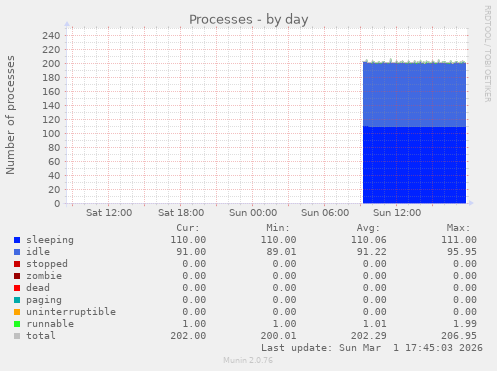This screenshot has width=497, height=371.
Task: Click the 200 y-axis tick label
Action: (51, 64)
